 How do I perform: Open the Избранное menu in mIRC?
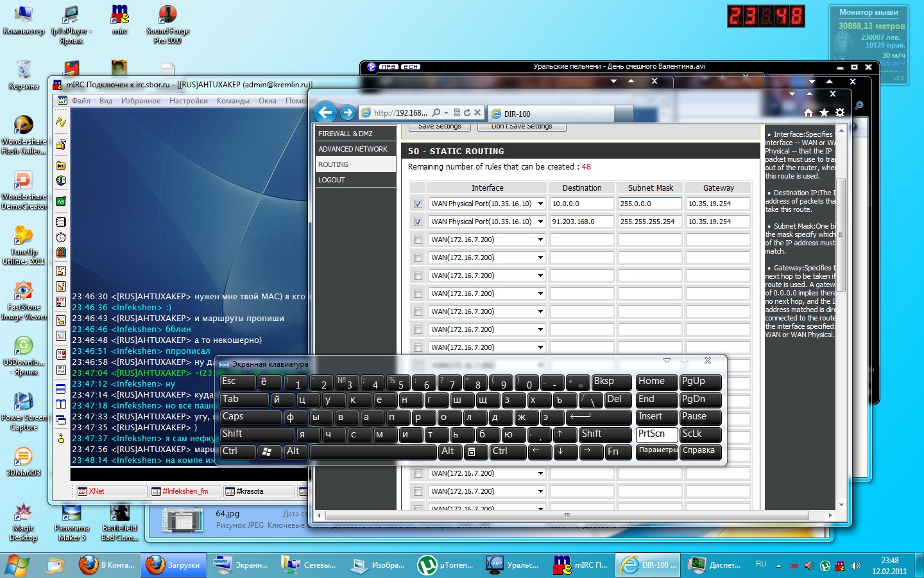(x=141, y=101)
